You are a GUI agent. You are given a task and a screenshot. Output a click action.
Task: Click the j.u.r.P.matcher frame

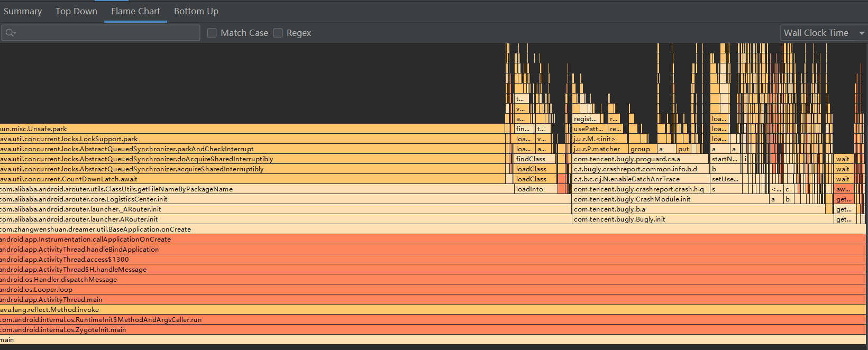pos(600,149)
